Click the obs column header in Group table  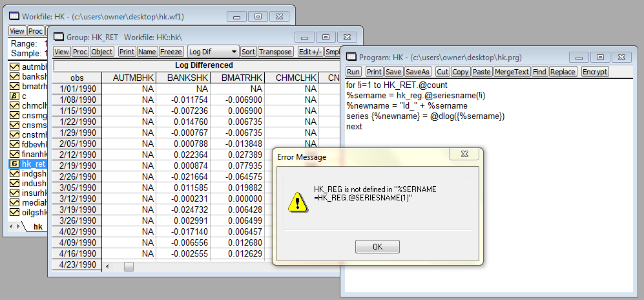pyautogui.click(x=78, y=78)
